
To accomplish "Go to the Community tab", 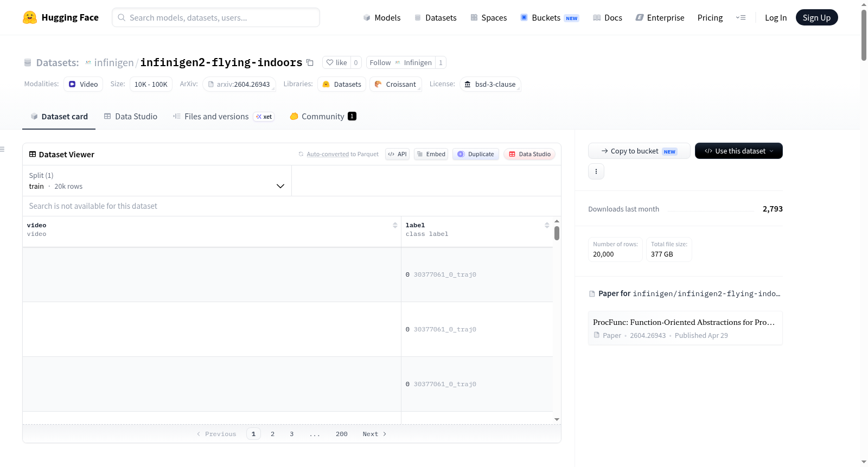I will coord(323,116).
